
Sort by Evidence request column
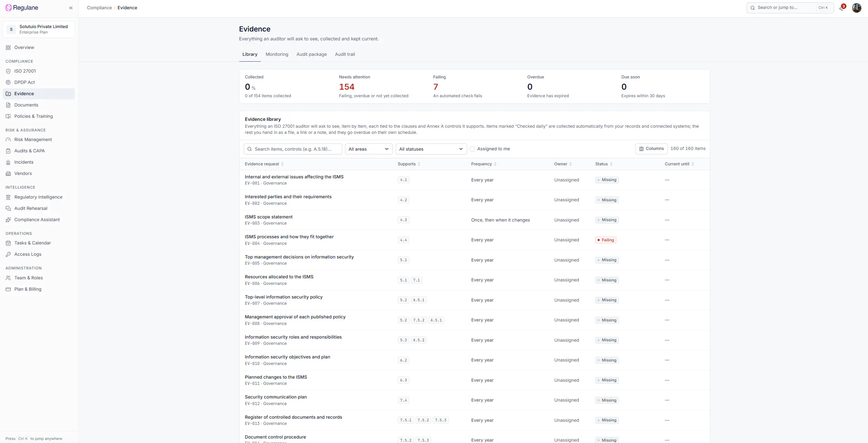[264, 164]
